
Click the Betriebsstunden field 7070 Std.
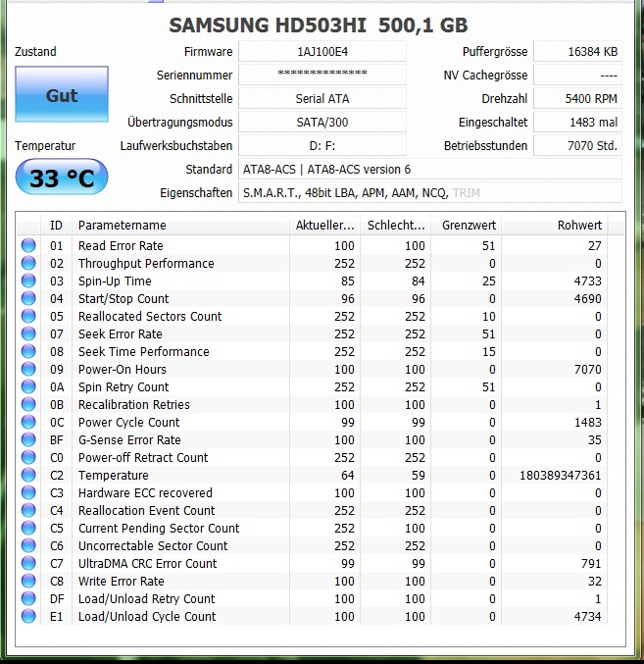pos(578,146)
